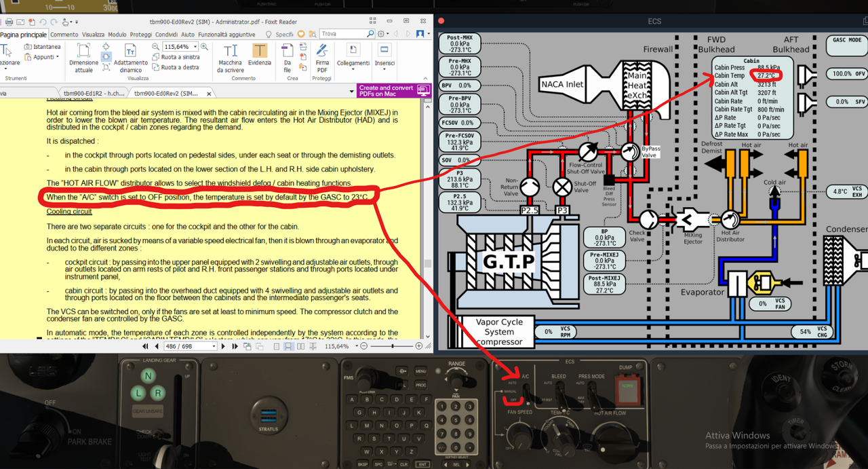
Task: Click the zoom out magnifier in ribbon
Action: 155,46
